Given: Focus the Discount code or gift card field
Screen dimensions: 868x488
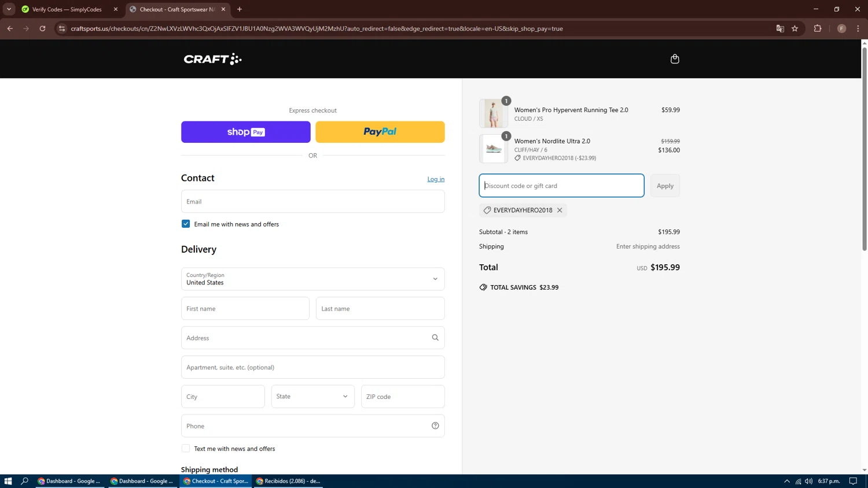Looking at the screenshot, I should [x=561, y=186].
